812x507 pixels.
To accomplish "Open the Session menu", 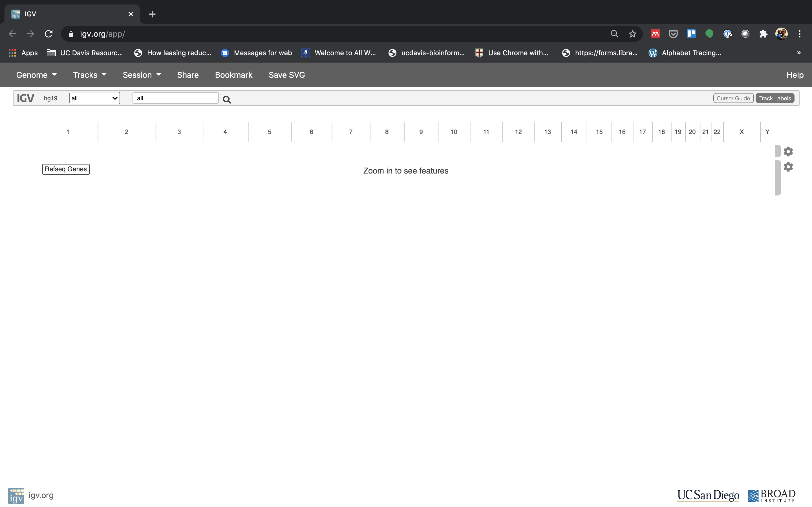I will point(142,75).
